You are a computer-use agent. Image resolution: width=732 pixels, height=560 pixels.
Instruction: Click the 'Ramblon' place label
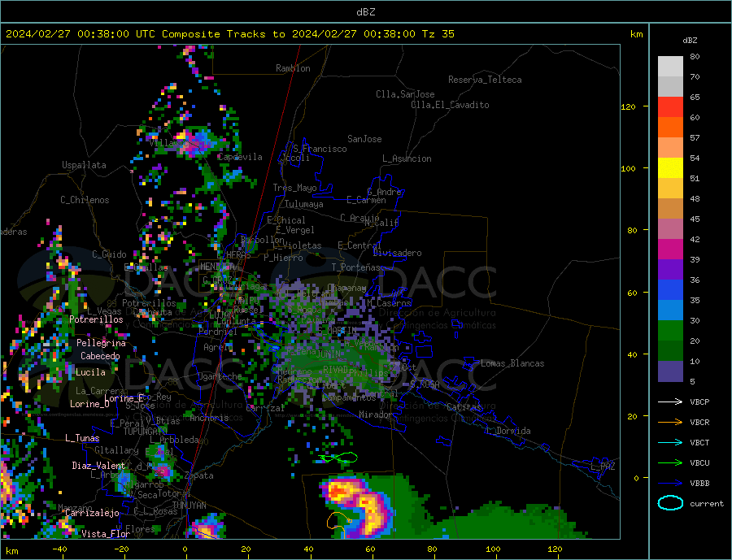coord(293,68)
